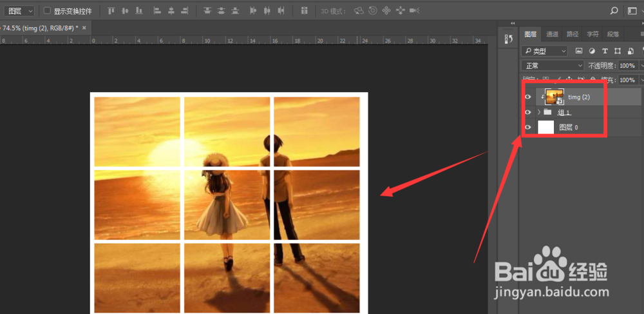
Task: Filter layers by smart object icon
Action: (630, 51)
